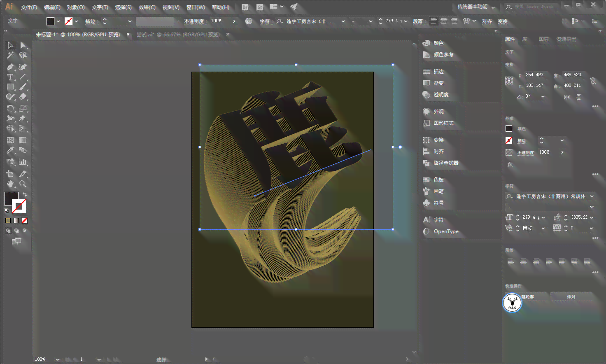Click the 不透明度 link in Properties appearance
Screen dimensions: 606x364
coord(526,153)
